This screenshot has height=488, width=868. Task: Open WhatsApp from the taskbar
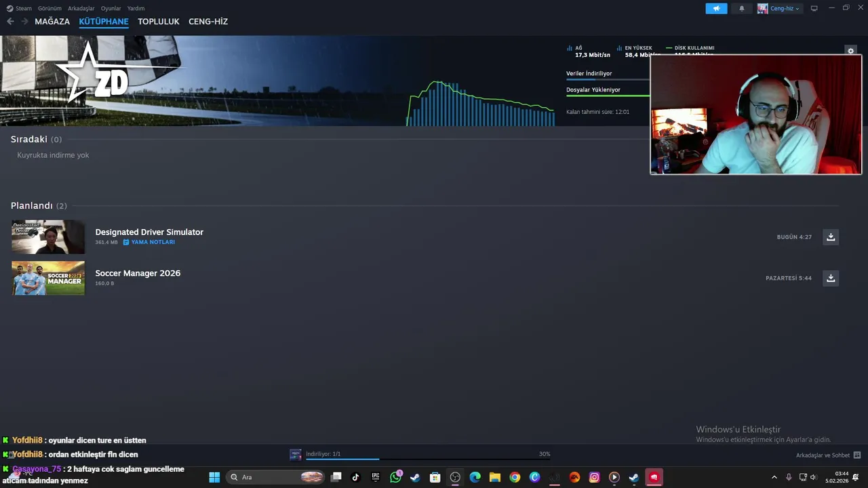click(395, 477)
